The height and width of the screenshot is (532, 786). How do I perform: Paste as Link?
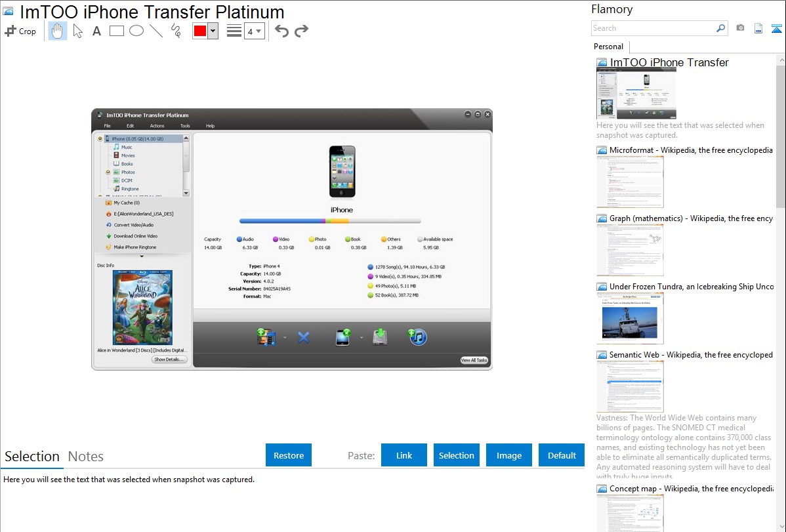click(404, 455)
